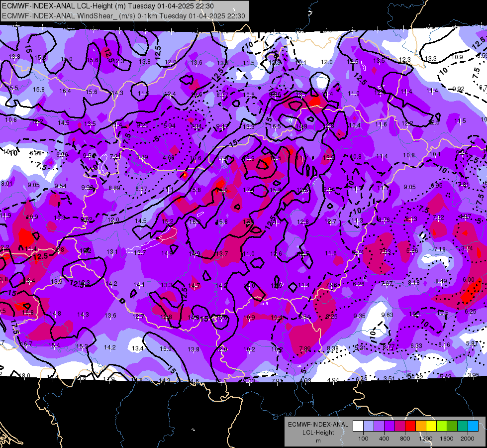
Task: Click the wind shear value 7.21
Action: (x=115, y=156)
